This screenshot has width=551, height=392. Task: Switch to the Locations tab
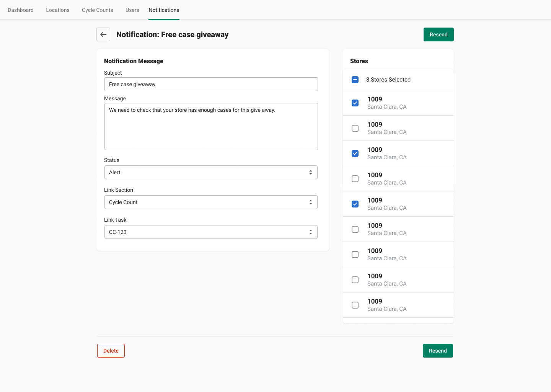click(58, 10)
